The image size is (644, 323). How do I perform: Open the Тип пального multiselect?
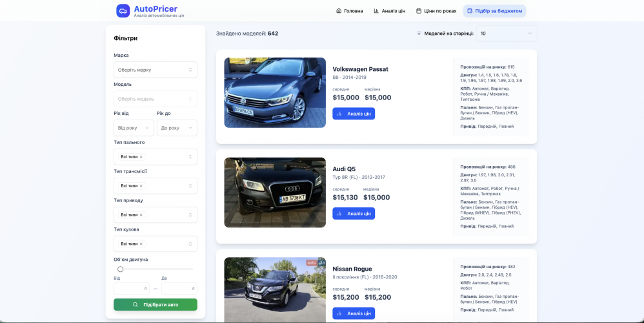pyautogui.click(x=156, y=156)
